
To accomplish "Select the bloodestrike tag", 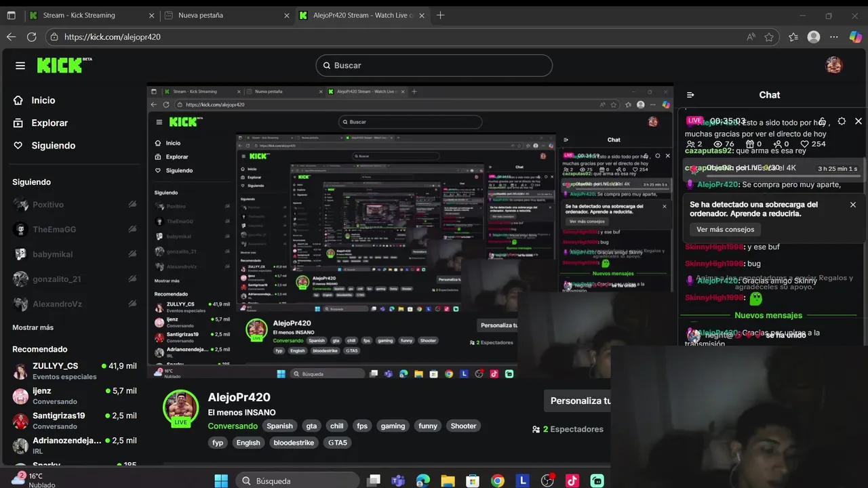I will click(294, 443).
